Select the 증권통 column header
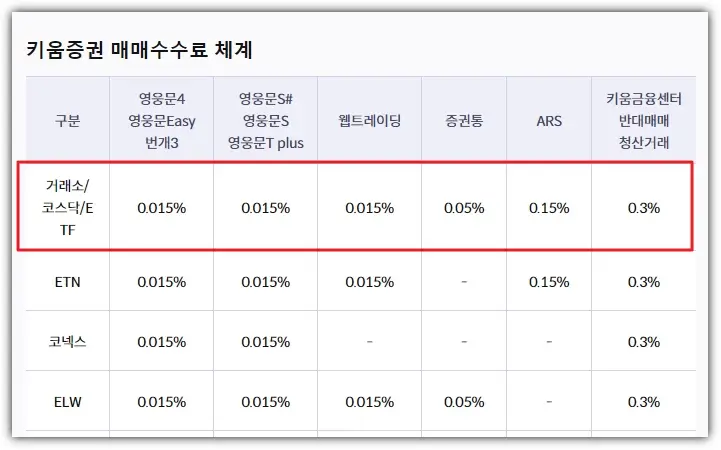 tap(464, 121)
